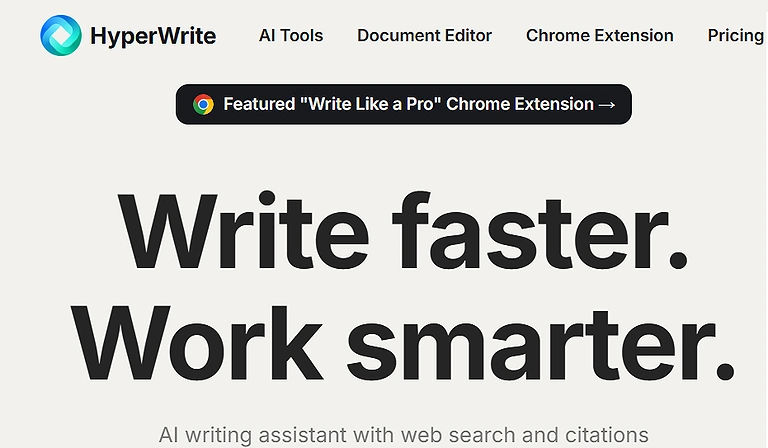Click the "Write faster." headline line
The height and width of the screenshot is (448, 768).
[403, 230]
